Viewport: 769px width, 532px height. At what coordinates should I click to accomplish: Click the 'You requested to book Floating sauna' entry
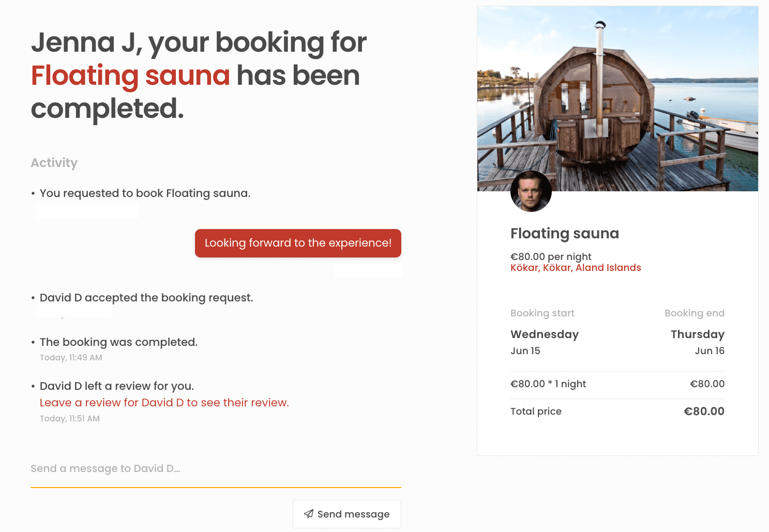pos(145,193)
